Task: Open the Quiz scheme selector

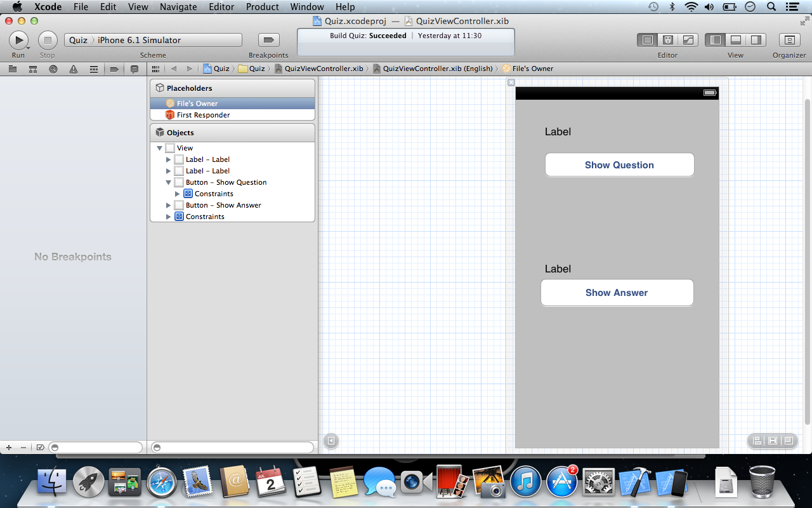Action: 79,40
